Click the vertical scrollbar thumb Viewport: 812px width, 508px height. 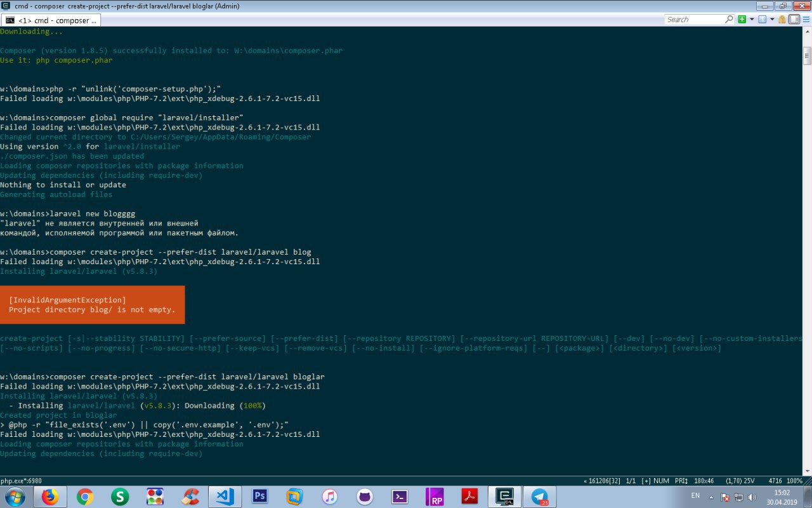click(808, 56)
